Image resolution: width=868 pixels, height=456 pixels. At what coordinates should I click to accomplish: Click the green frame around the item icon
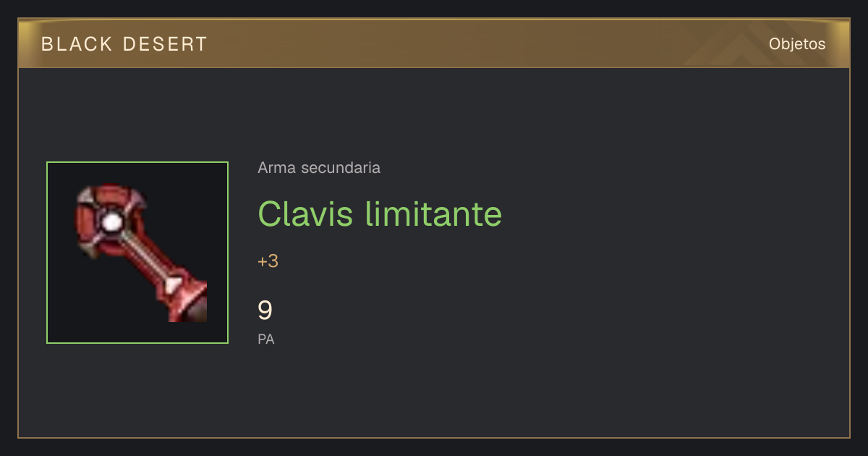[x=137, y=253]
